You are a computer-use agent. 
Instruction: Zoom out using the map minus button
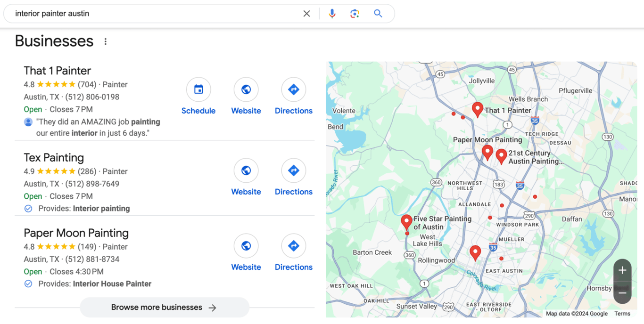pyautogui.click(x=622, y=292)
